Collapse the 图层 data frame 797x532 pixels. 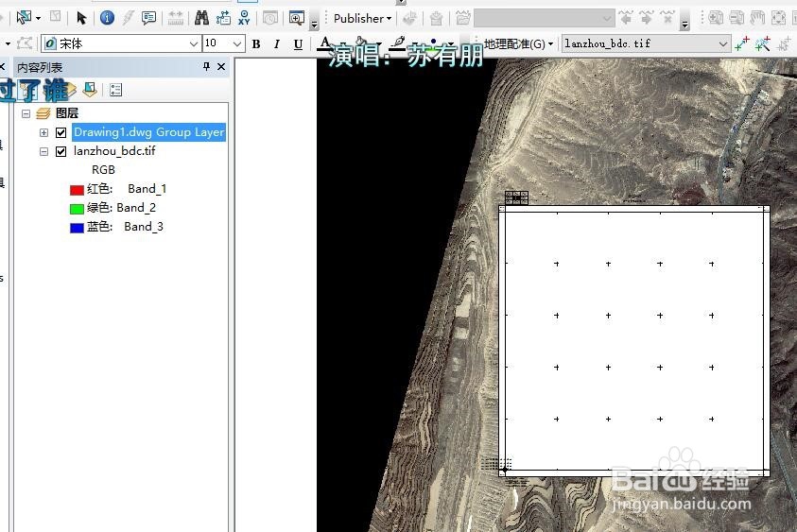[26, 113]
